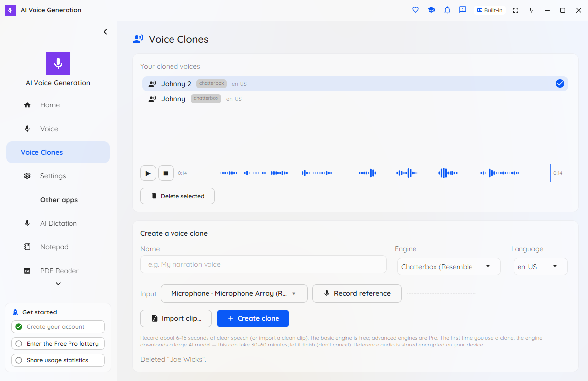Click the heart favorite icon in title bar
Viewport: 588px width, 381px height.
[x=415, y=10]
